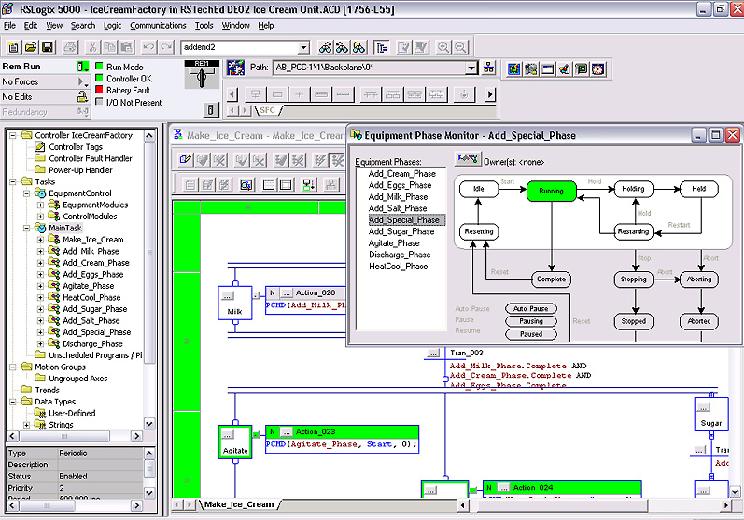Click the Paste toolbar icon
The width and height of the screenshot is (744, 520).
pos(127,47)
